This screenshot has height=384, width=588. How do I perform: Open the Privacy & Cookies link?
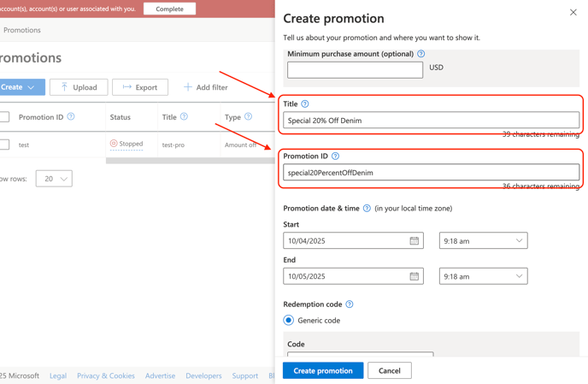(106, 375)
